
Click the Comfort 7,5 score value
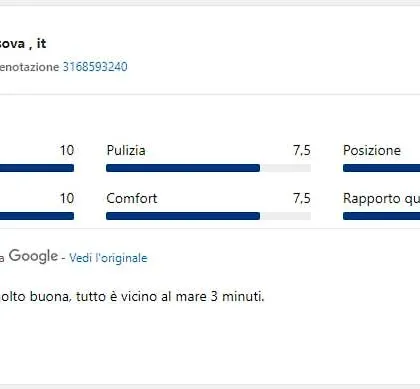tap(302, 198)
